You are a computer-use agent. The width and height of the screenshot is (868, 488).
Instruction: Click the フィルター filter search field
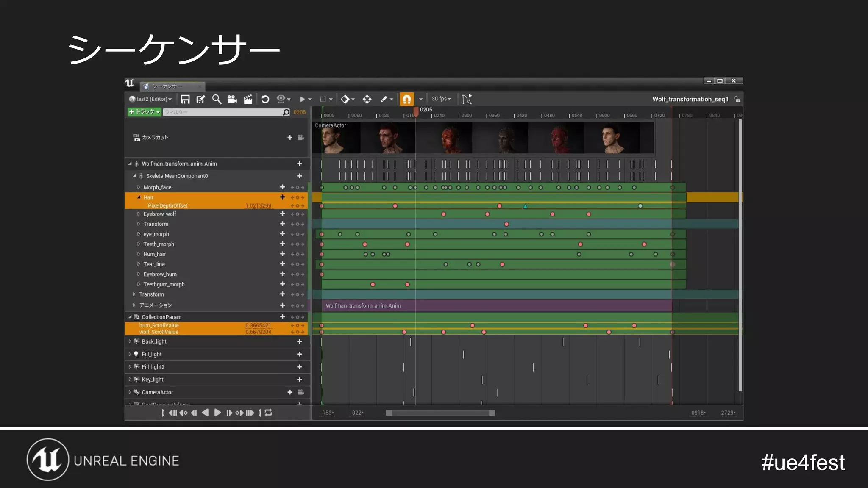point(226,112)
